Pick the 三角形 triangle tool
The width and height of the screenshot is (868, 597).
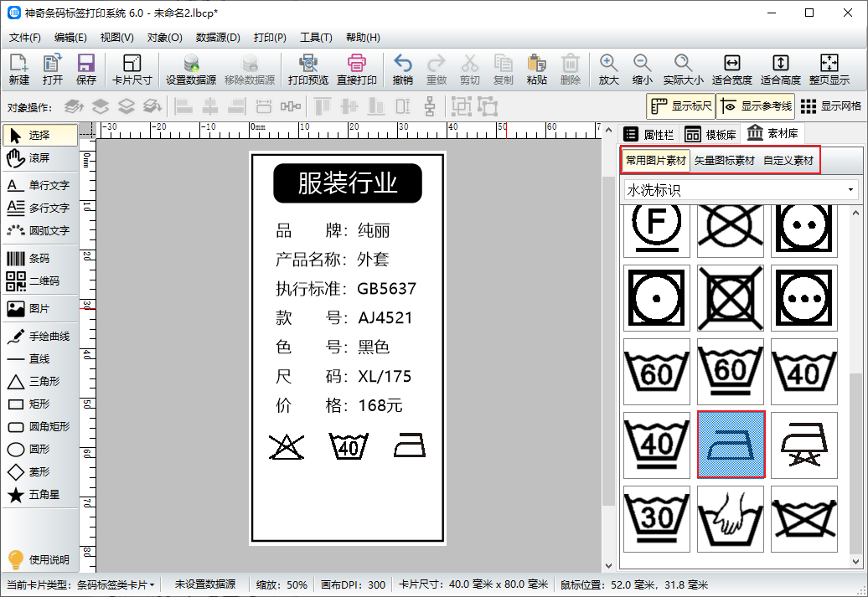(x=40, y=382)
